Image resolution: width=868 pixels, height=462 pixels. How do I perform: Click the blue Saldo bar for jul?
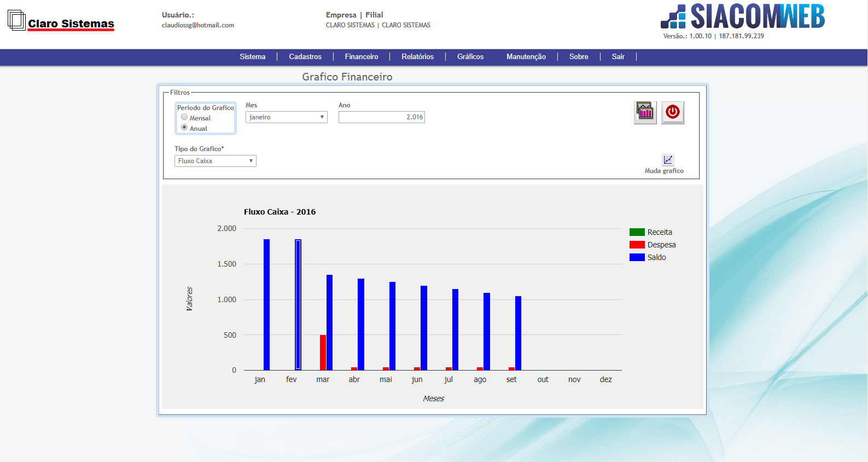[456, 330]
